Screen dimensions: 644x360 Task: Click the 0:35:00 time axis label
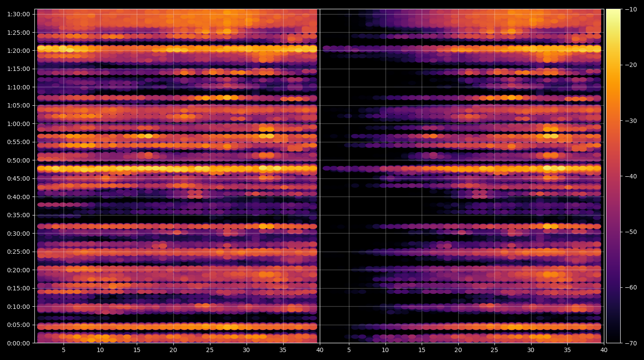(19, 215)
